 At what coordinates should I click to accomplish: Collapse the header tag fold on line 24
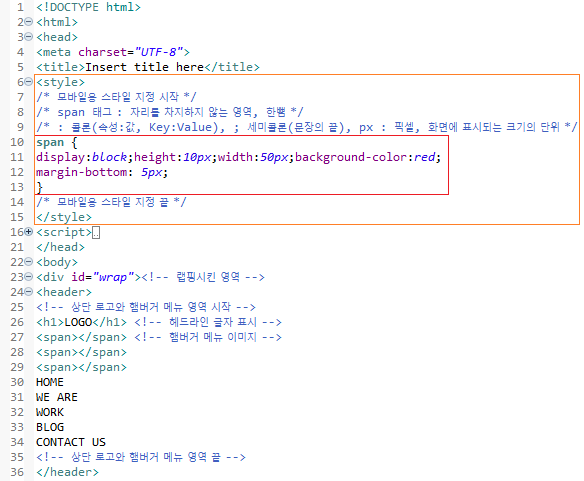pyautogui.click(x=29, y=292)
